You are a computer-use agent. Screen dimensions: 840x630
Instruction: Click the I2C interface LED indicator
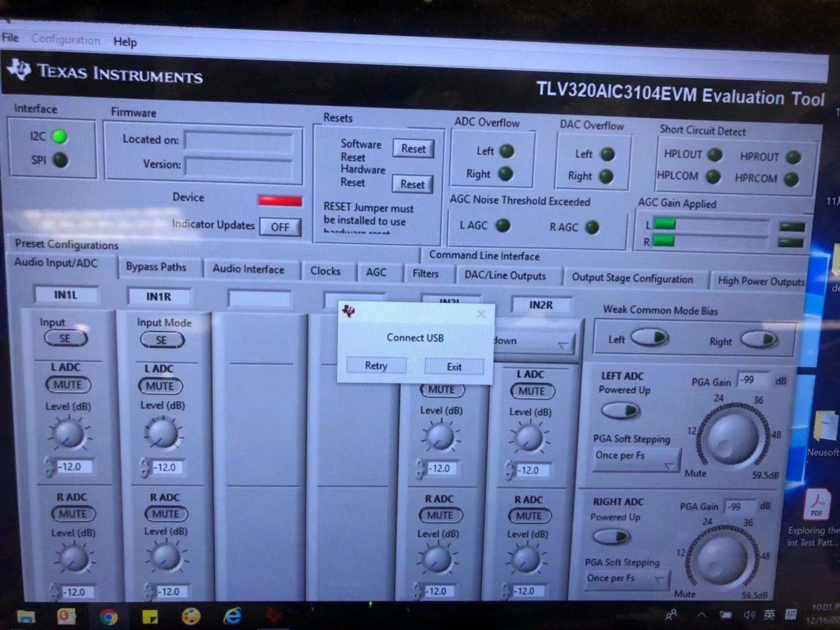click(60, 137)
